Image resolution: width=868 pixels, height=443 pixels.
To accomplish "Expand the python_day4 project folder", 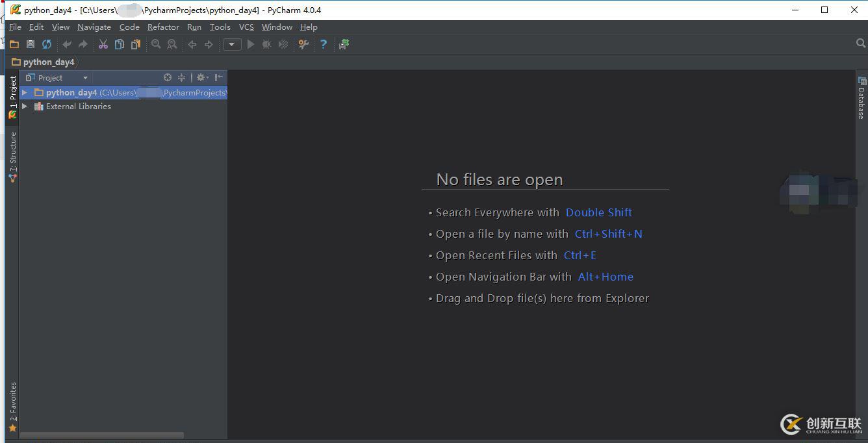I will click(x=25, y=93).
